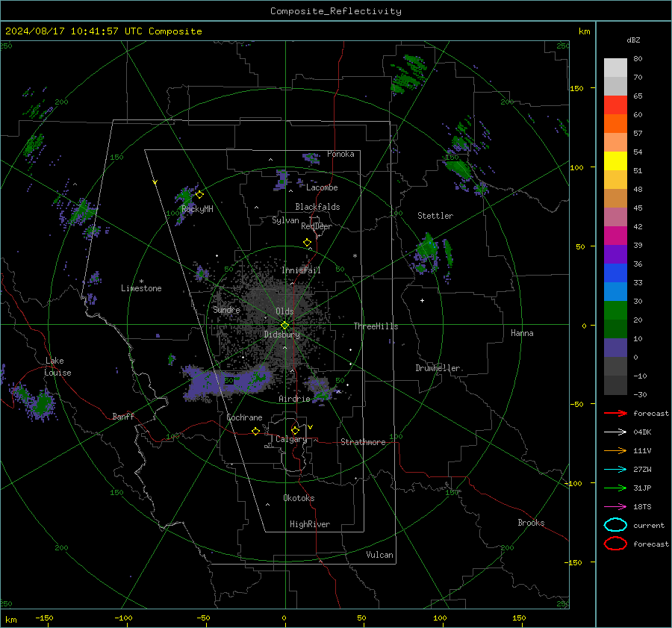Click the Limestone label
Screen dimensions: 672x628
[141, 288]
